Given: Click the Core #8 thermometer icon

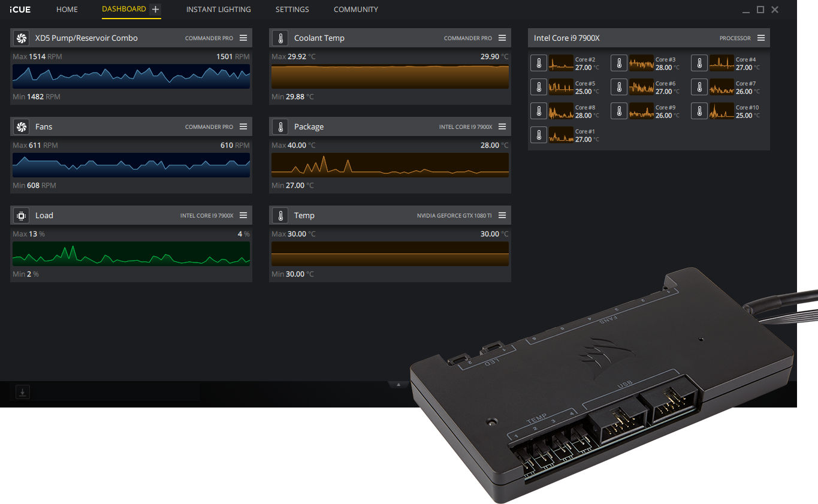Looking at the screenshot, I should click(539, 111).
